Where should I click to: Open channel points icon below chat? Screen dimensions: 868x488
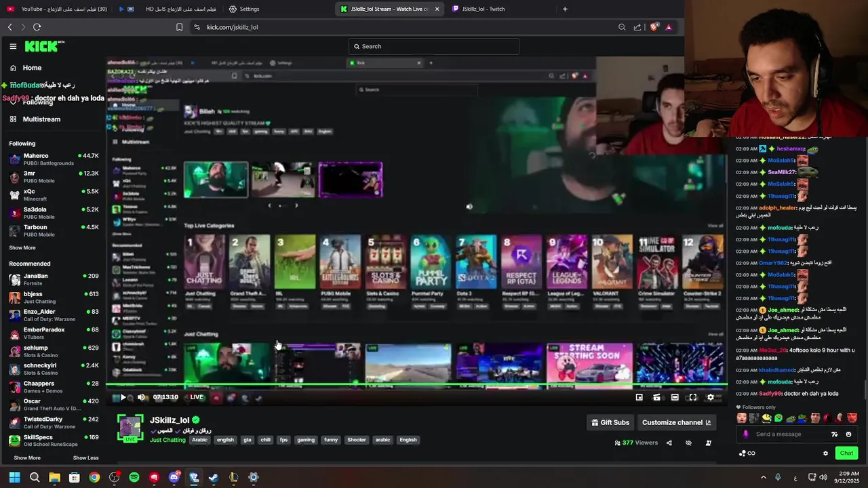[747, 453]
